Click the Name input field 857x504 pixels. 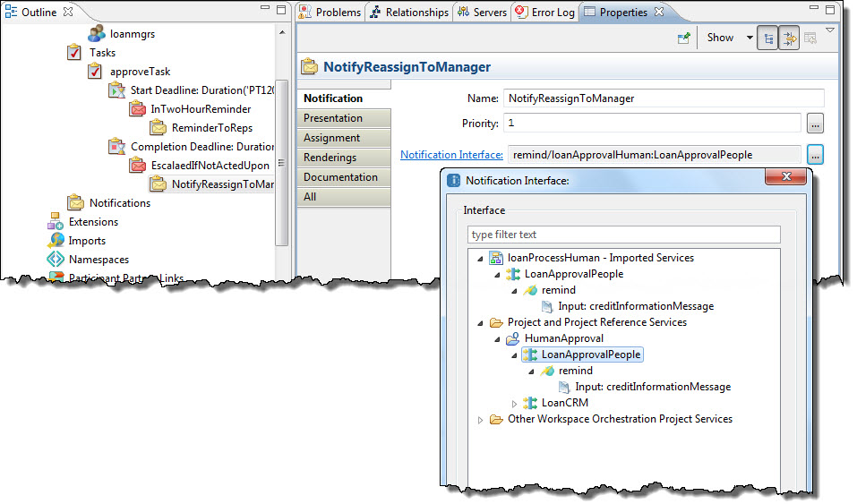click(x=663, y=98)
